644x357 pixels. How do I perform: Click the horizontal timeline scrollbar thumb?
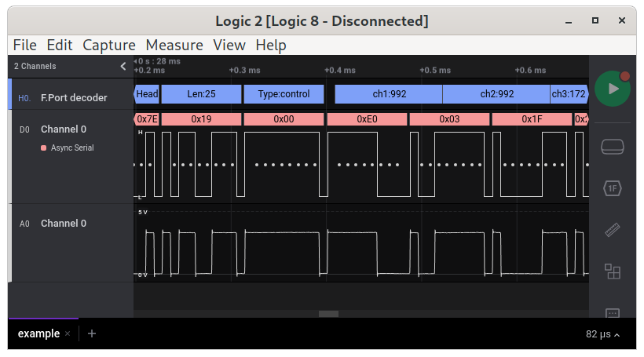328,314
